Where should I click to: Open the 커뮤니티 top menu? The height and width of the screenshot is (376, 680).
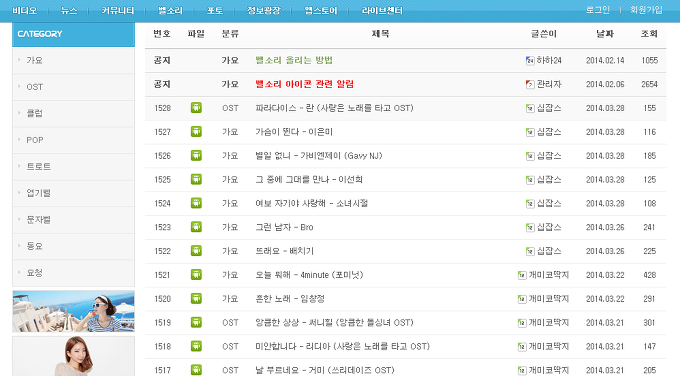[118, 10]
